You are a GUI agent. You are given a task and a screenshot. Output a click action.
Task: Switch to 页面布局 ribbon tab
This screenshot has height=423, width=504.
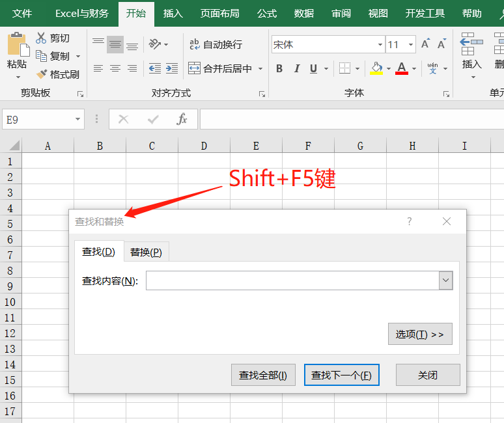220,14
